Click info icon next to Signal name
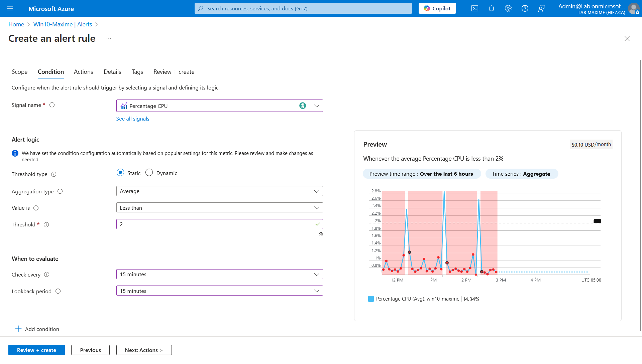642x364 pixels. pos(52,105)
